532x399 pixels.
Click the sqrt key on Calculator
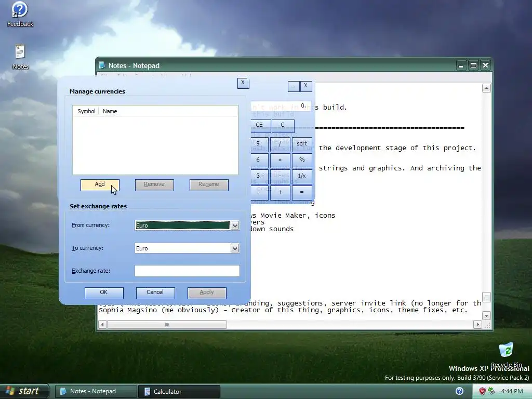(x=302, y=144)
